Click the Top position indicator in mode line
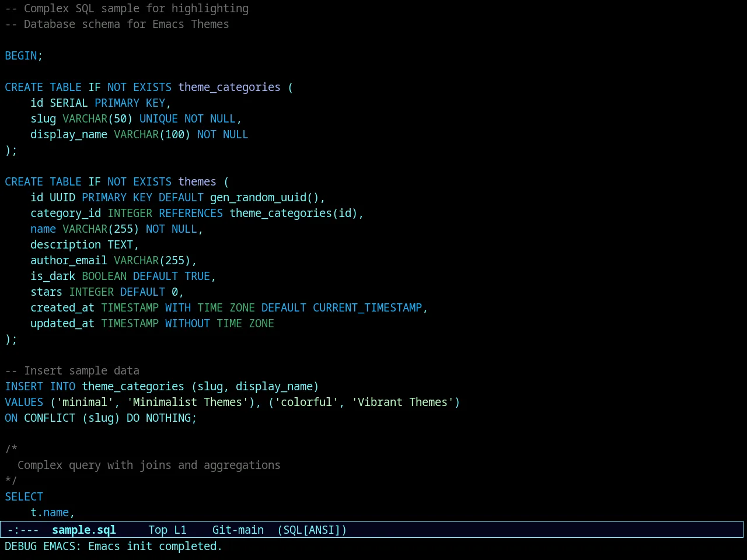The image size is (747, 560). 158,530
